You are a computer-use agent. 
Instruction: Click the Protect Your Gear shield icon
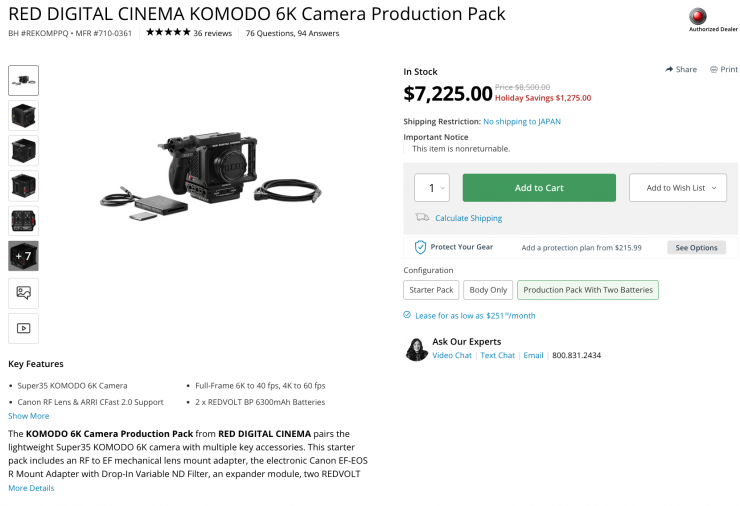point(421,247)
